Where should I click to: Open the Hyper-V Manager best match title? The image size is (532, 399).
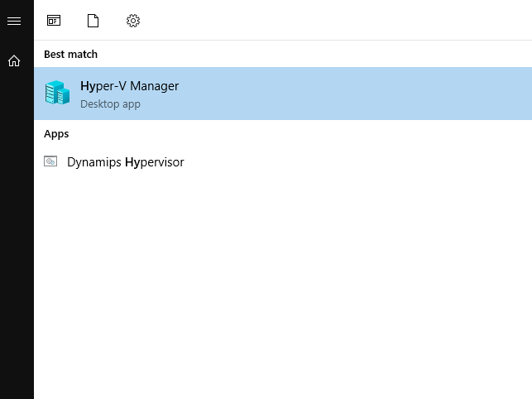pyautogui.click(x=129, y=86)
